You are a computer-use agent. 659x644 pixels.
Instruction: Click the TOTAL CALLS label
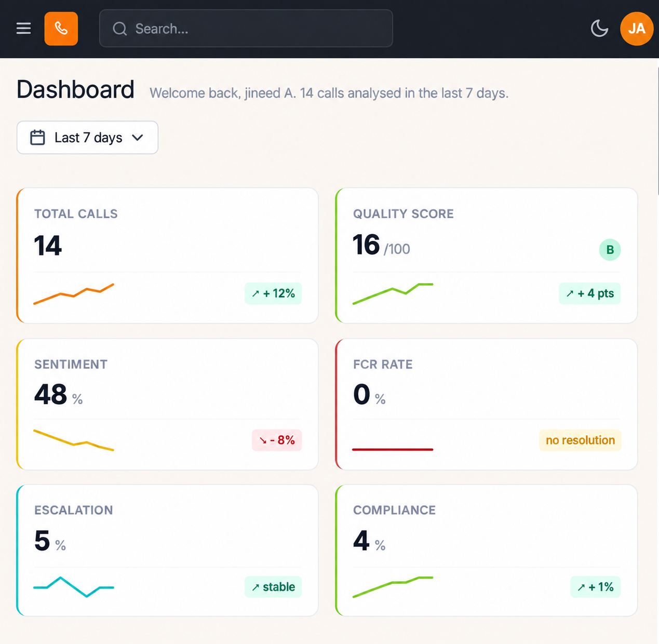coord(76,214)
